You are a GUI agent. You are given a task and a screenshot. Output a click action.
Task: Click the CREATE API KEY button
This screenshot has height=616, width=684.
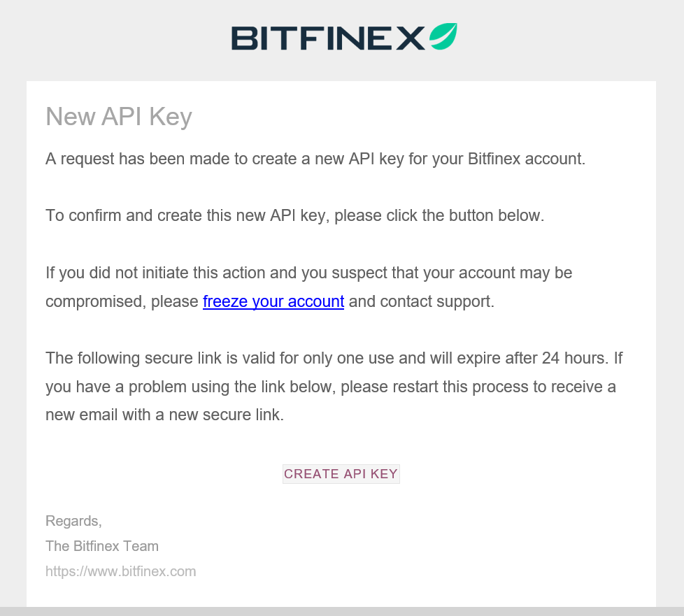pos(341,474)
